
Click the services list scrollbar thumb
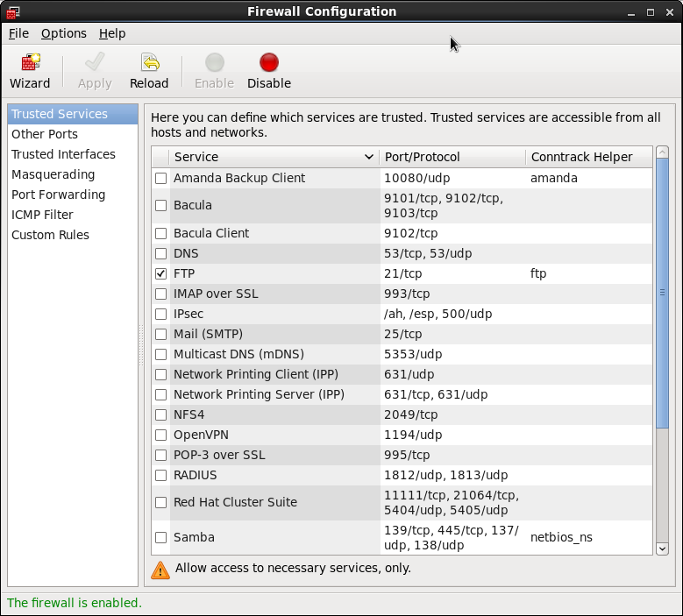[662, 293]
